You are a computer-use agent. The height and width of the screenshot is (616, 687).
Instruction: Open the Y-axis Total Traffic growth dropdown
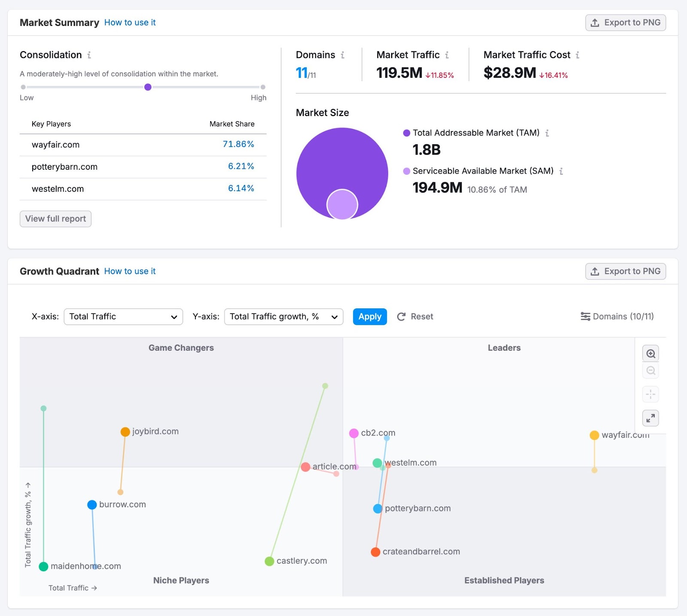(283, 317)
